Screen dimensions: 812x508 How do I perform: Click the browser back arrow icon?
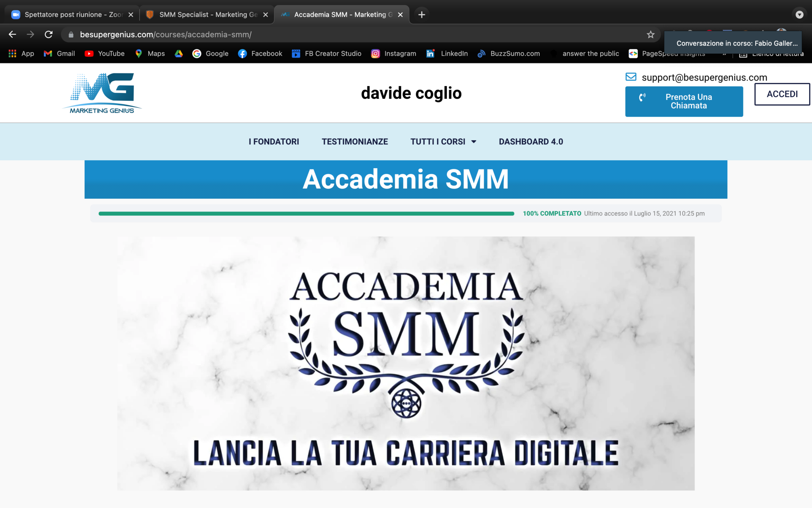(x=12, y=35)
